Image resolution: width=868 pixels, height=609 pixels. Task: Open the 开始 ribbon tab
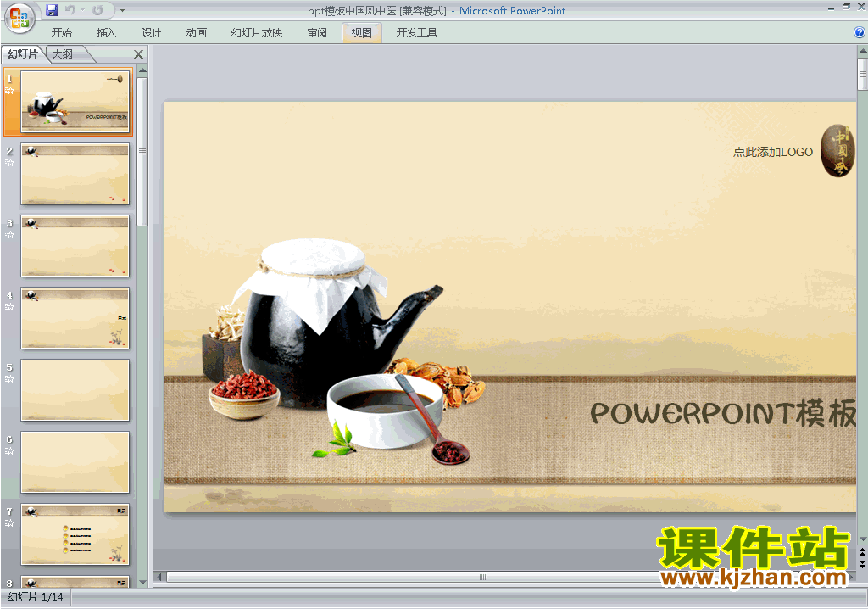pyautogui.click(x=61, y=33)
